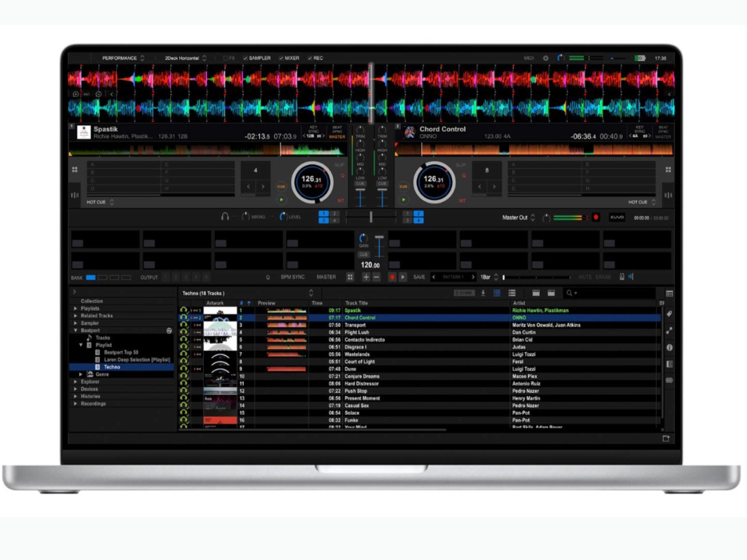Click the crossfader slider in mixer
Viewport: 747px width, 560px height.
point(371,217)
